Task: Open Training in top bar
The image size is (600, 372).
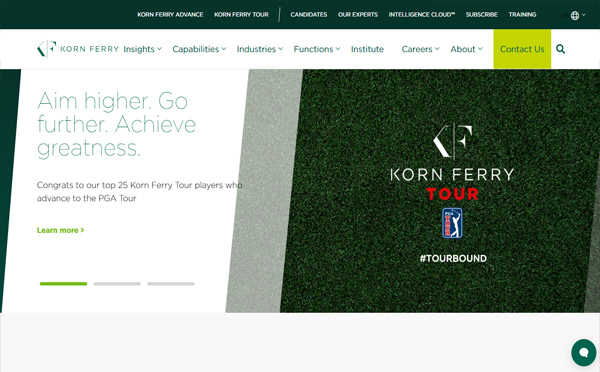Action: pos(522,15)
